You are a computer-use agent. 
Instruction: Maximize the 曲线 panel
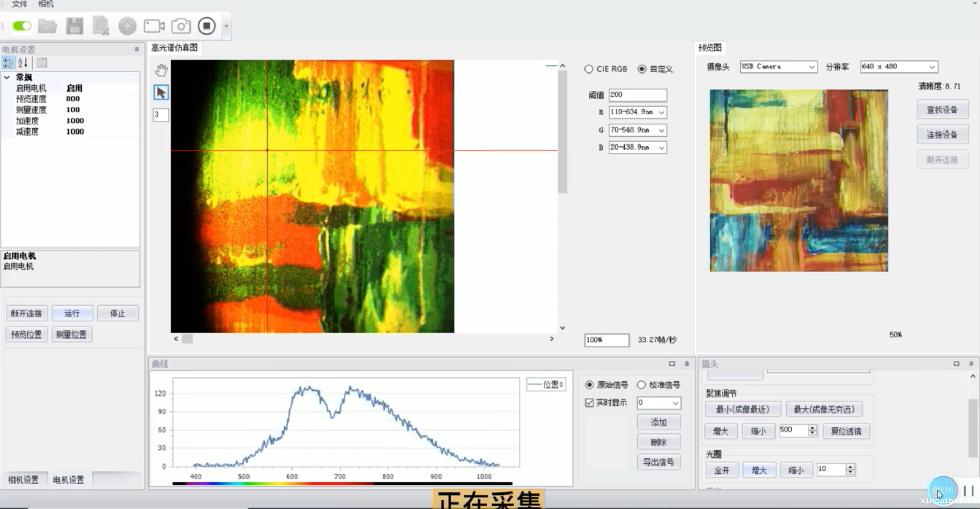click(x=672, y=363)
